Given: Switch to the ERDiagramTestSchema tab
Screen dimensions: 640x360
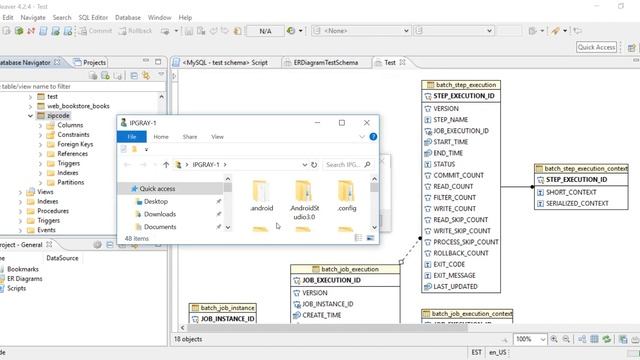Looking at the screenshot, I should (322, 62).
